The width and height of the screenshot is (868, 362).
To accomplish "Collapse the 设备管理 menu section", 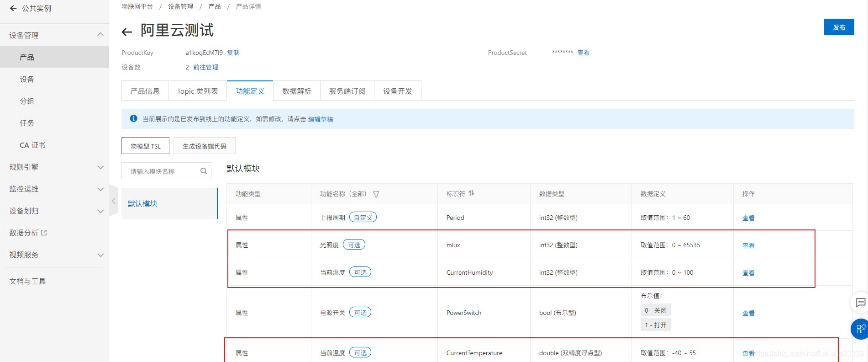I will pyautogui.click(x=100, y=35).
